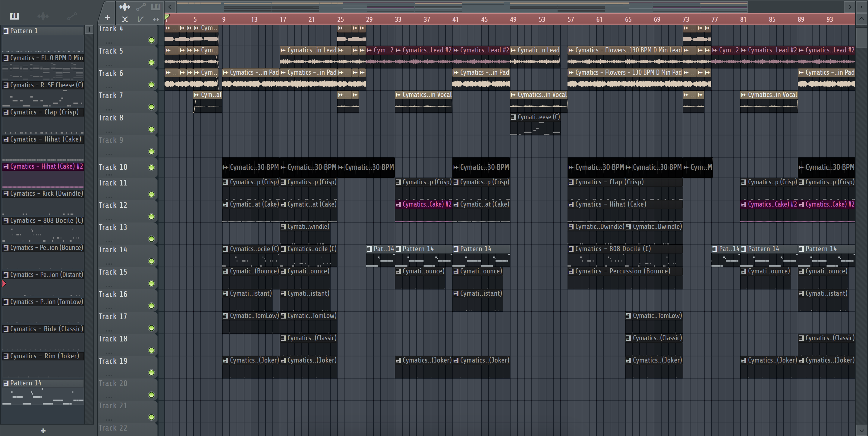Click the piano icon beside Pattern 1
This screenshot has width=868, height=436.
click(6, 31)
